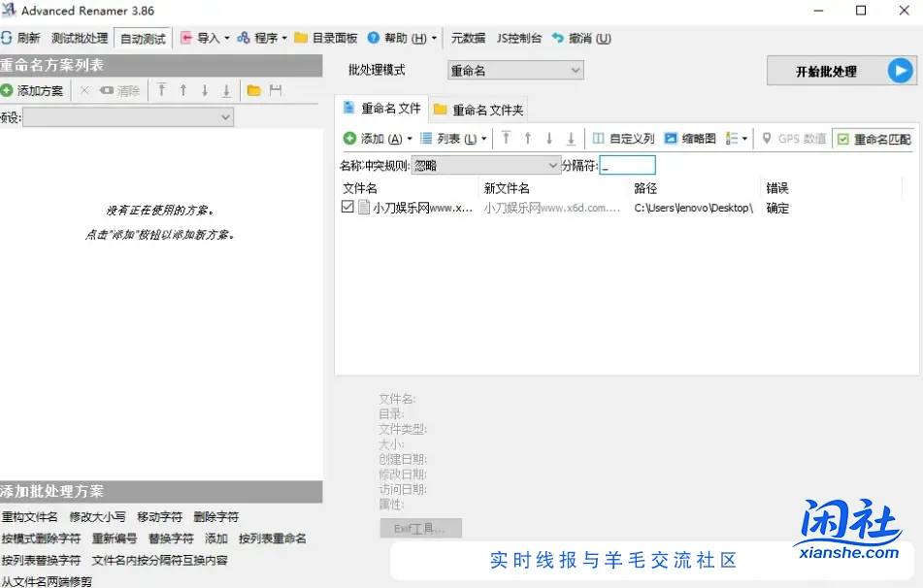This screenshot has height=588, width=923.
Task: Open the 元数据 metadata tool
Action: tap(467, 38)
